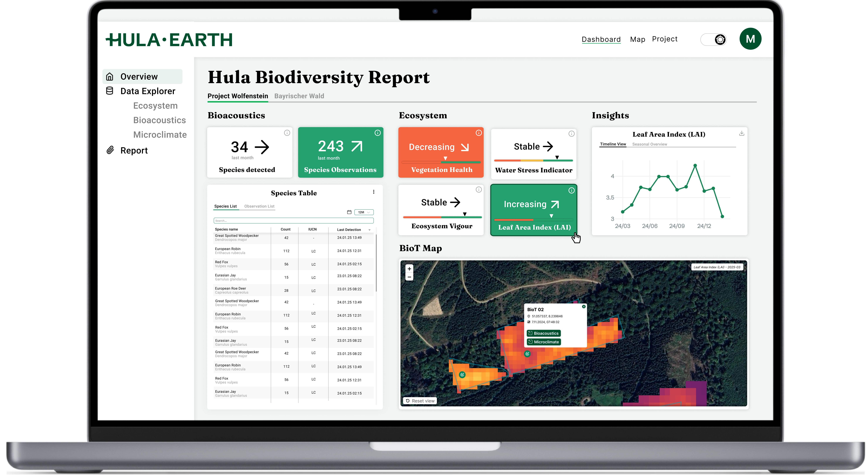Zoom out on the BioT Map

(x=409, y=277)
